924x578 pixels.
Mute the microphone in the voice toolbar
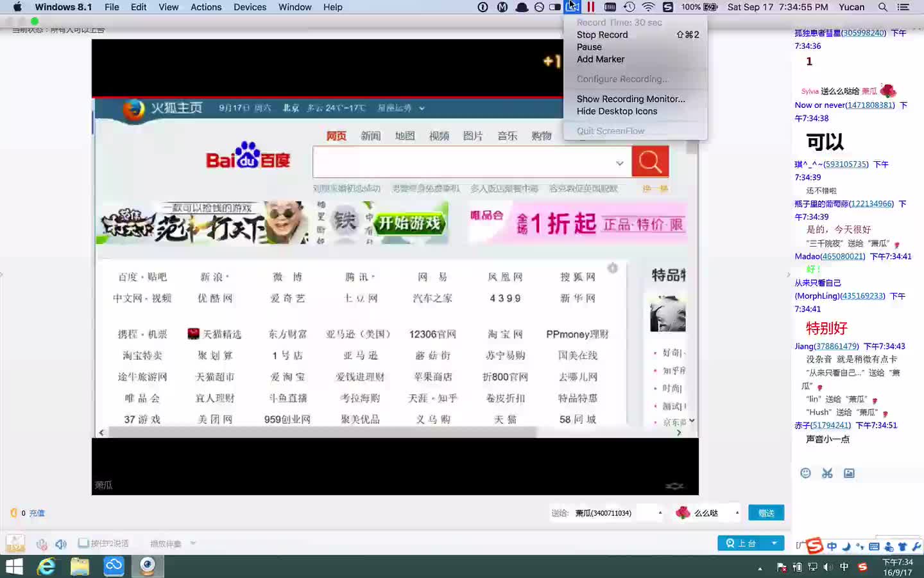click(41, 544)
